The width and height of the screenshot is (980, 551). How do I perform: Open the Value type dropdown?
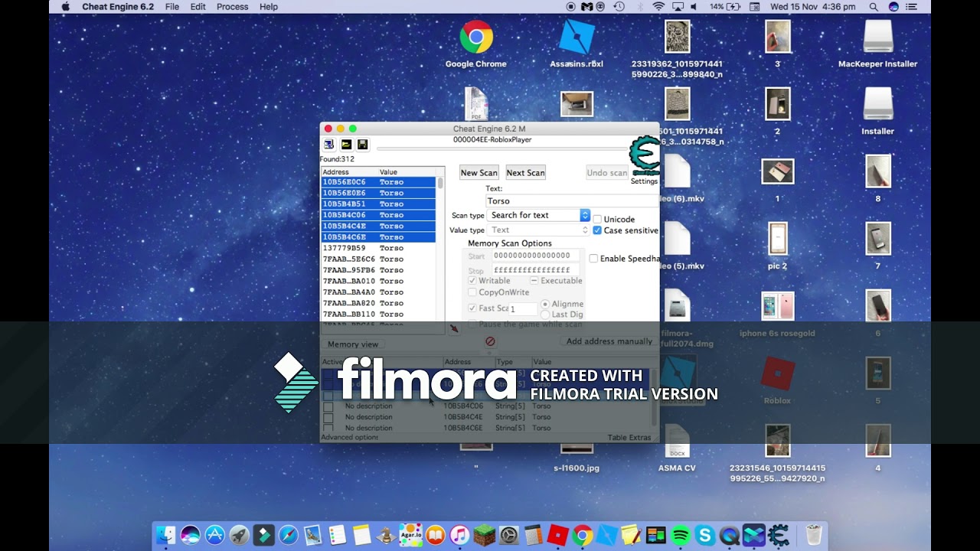[x=539, y=230]
